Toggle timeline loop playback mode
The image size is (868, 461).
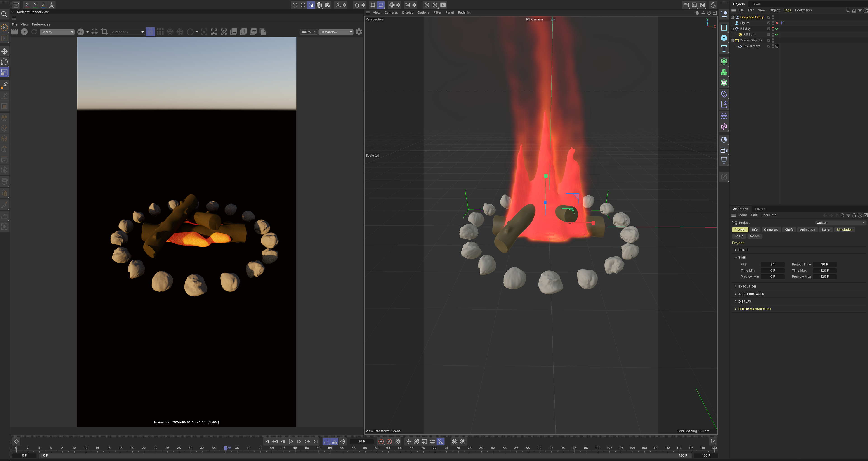[326, 442]
